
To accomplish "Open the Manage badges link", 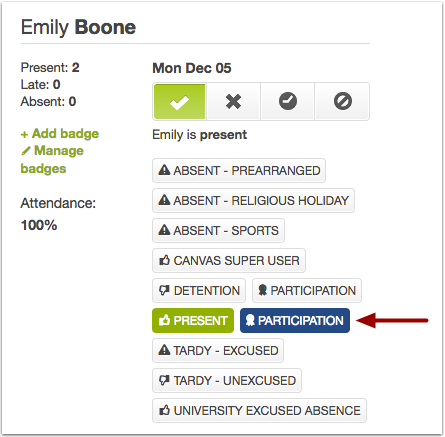I will click(x=52, y=159).
